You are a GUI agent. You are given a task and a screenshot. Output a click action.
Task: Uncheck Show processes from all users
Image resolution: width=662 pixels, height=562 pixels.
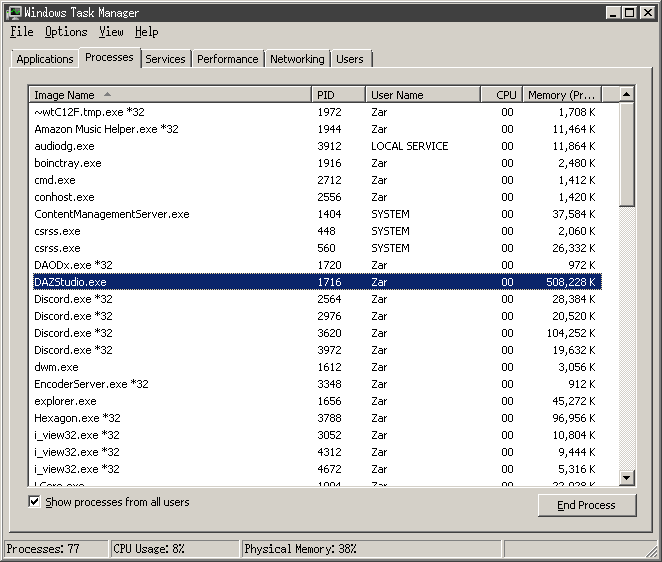34,502
